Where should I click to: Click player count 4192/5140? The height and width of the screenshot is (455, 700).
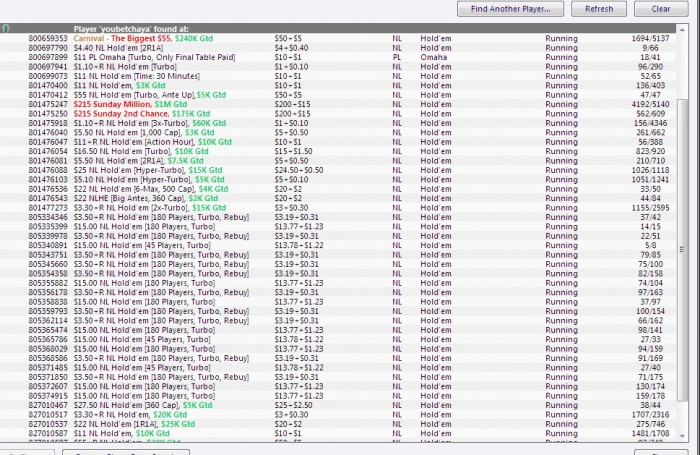pos(650,104)
